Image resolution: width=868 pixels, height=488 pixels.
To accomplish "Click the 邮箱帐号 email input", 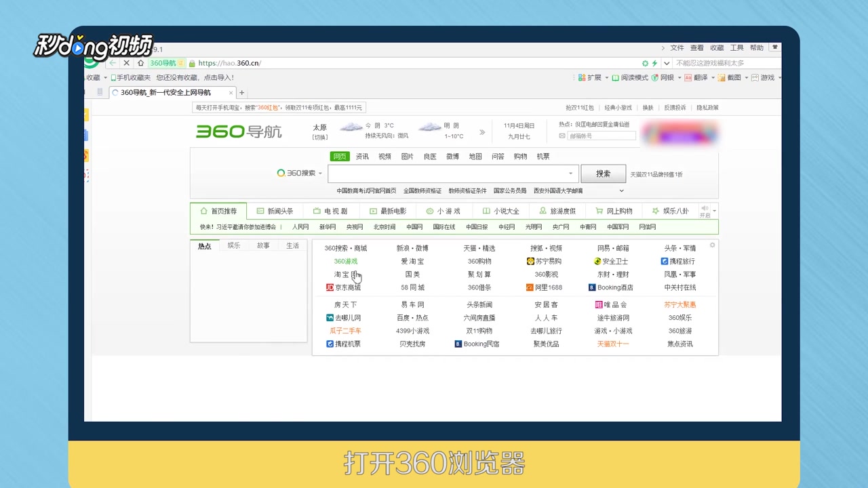I will pos(601,136).
